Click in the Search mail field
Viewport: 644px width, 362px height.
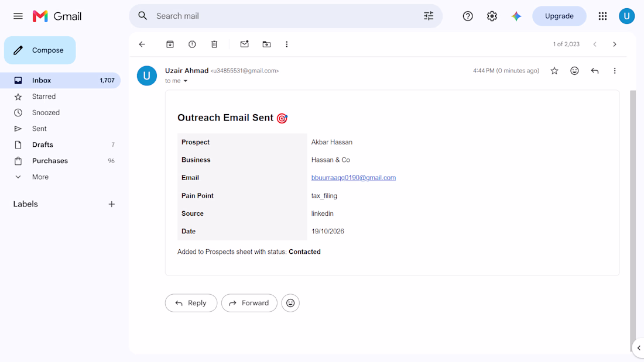pos(286,16)
